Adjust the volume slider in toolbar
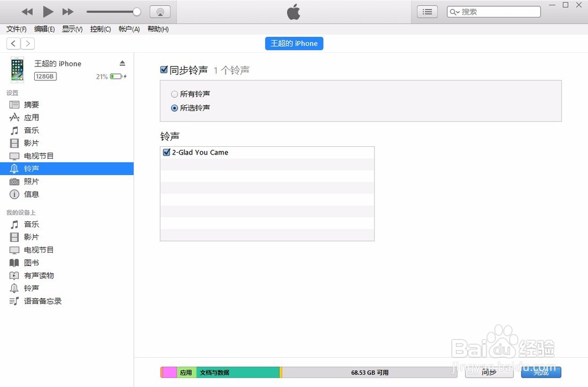Viewport: 588px width, 387px height. pyautogui.click(x=136, y=11)
